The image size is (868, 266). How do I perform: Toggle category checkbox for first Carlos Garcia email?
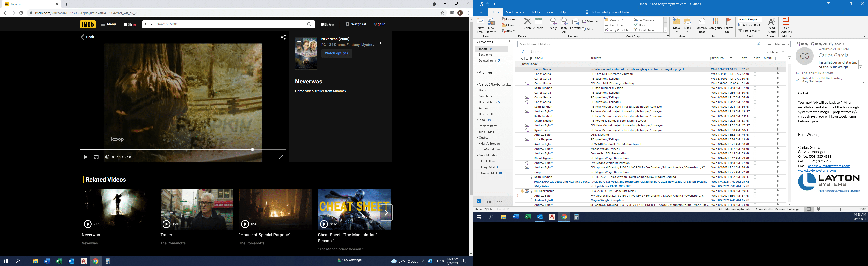point(755,69)
